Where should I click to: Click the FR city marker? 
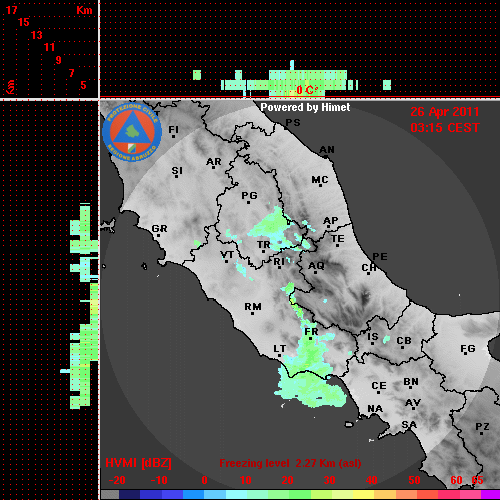point(310,338)
